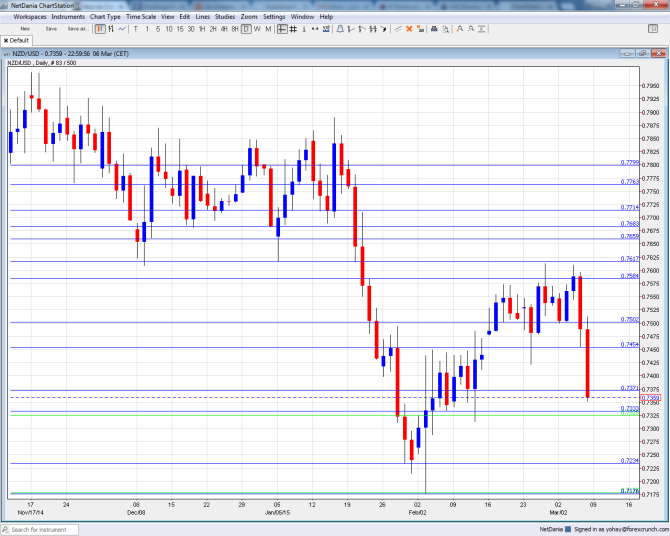This screenshot has width=670, height=536.
Task: Select the 10 minute time scale
Action: pyautogui.click(x=169, y=29)
